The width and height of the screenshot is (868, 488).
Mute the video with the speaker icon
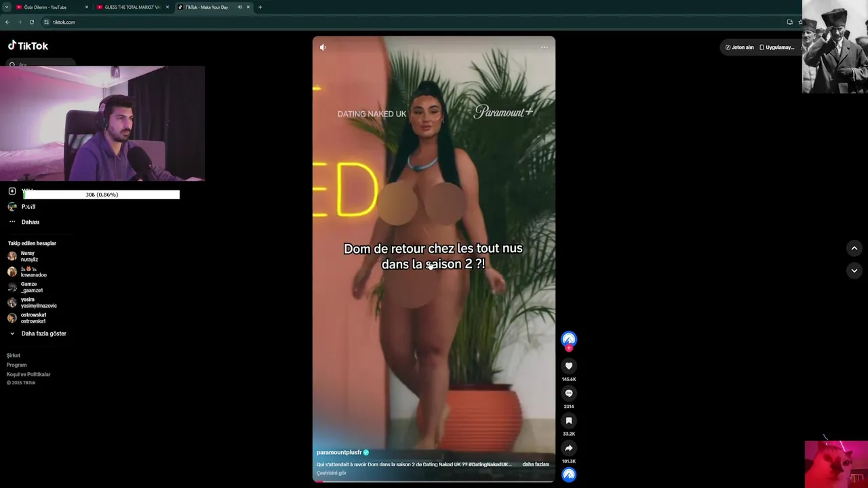point(323,47)
